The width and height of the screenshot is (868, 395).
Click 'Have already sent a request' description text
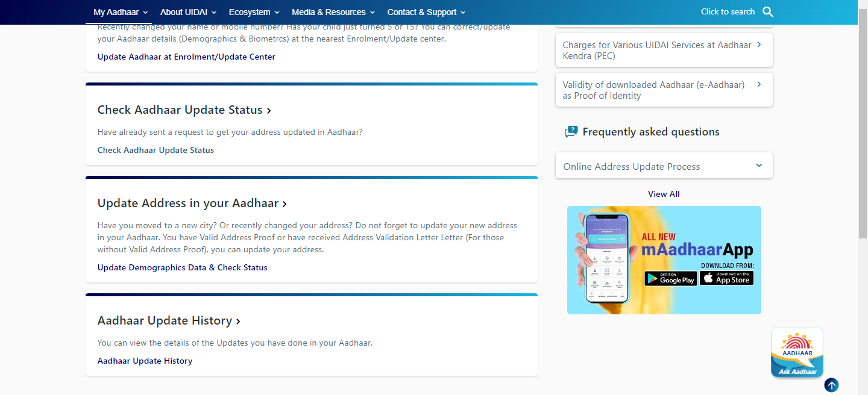[x=230, y=132]
